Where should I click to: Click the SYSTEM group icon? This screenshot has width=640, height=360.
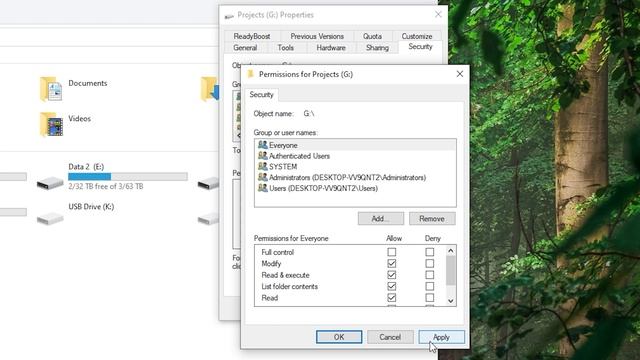click(x=263, y=166)
